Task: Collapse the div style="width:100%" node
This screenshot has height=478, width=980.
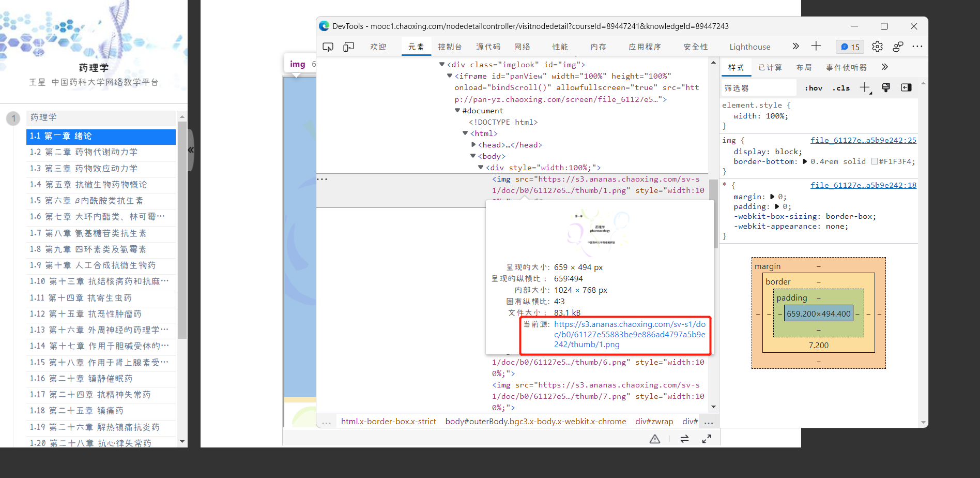Action: [x=481, y=167]
